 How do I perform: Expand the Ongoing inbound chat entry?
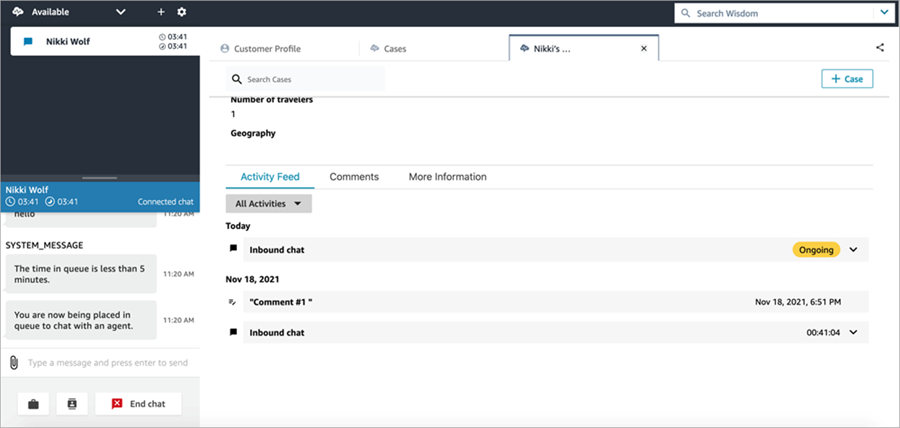pos(853,250)
